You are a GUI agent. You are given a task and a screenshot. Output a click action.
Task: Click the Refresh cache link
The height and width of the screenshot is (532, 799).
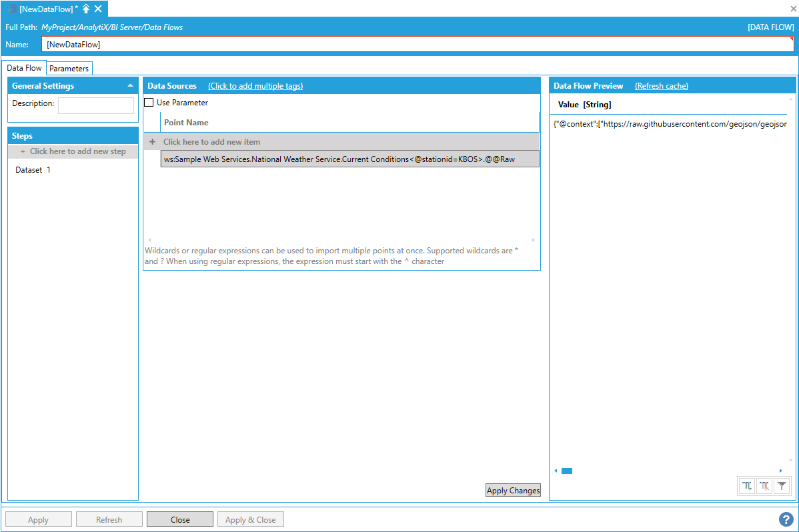661,86
